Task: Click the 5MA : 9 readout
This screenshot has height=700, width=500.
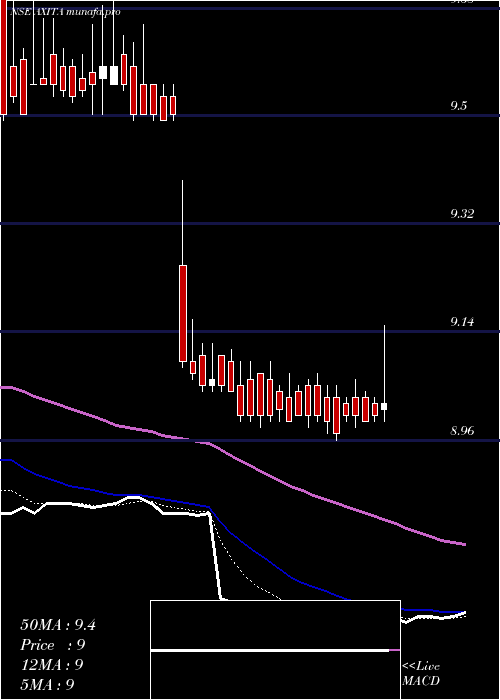Action: 47,684
